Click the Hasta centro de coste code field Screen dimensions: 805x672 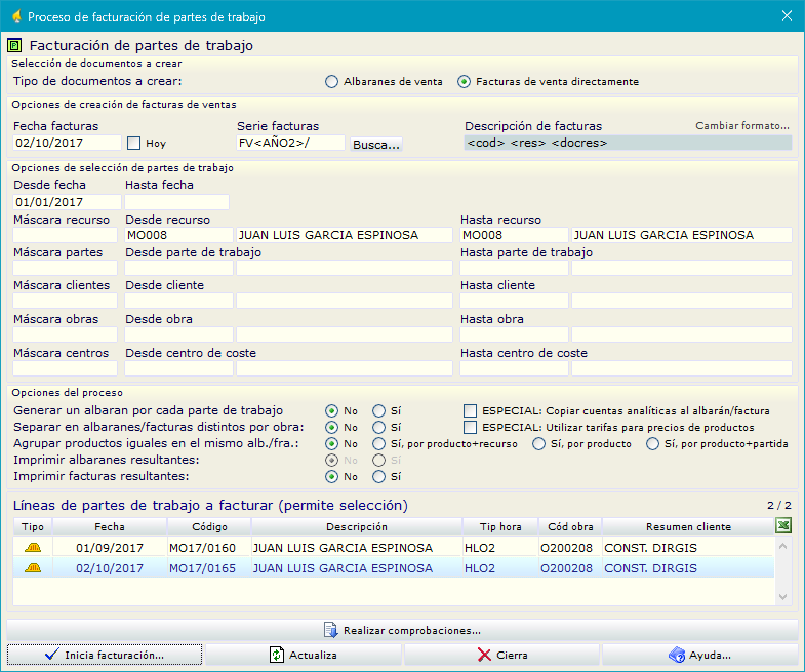click(514, 368)
